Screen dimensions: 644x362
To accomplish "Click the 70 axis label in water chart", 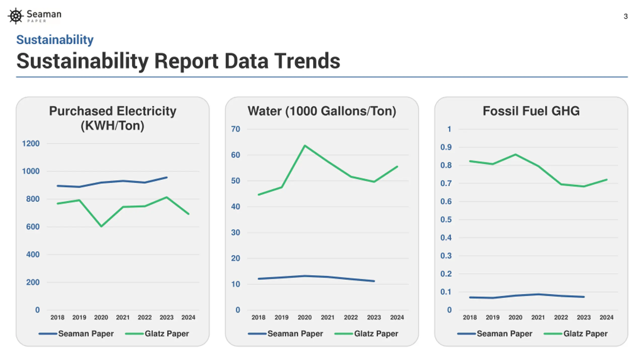I will tap(236, 129).
